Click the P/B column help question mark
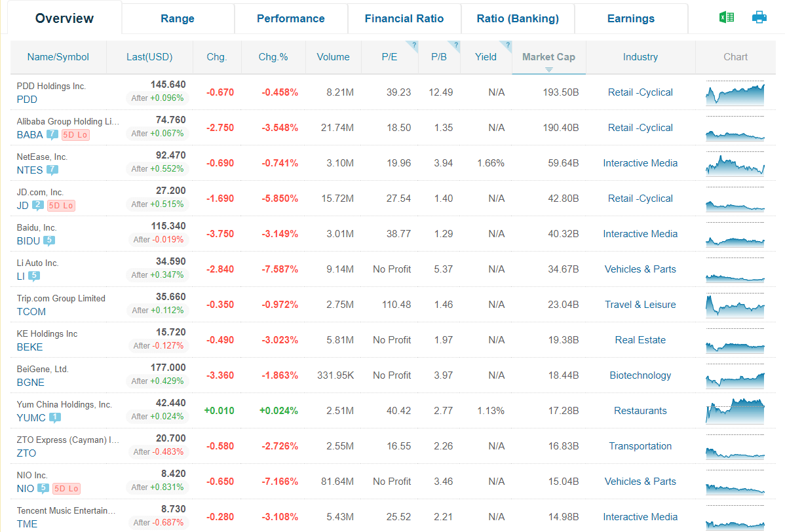 pyautogui.click(x=456, y=45)
